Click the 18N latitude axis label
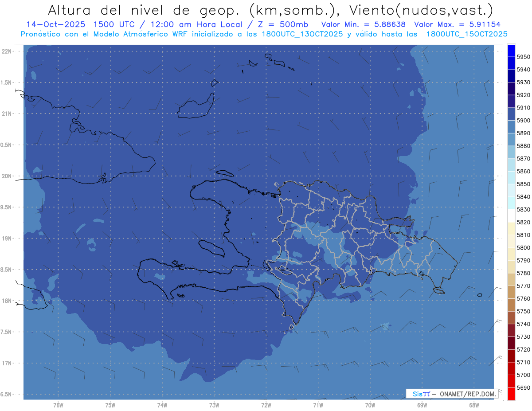 click(x=7, y=301)
